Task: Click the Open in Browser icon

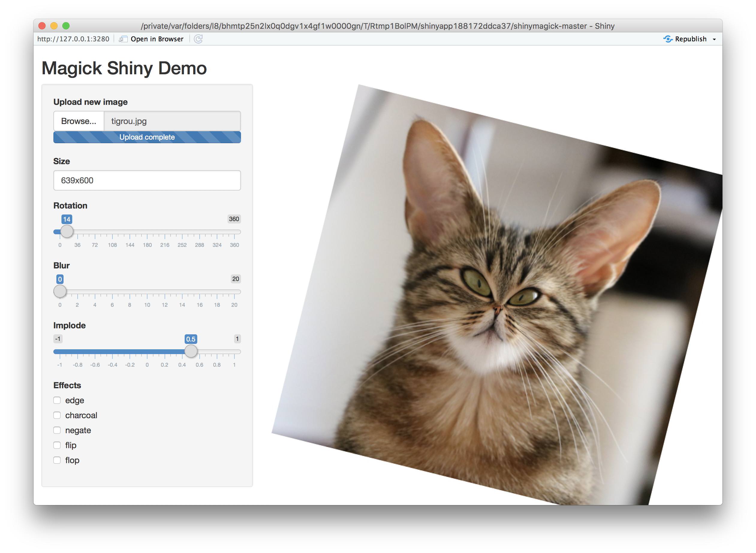Action: 123,39
